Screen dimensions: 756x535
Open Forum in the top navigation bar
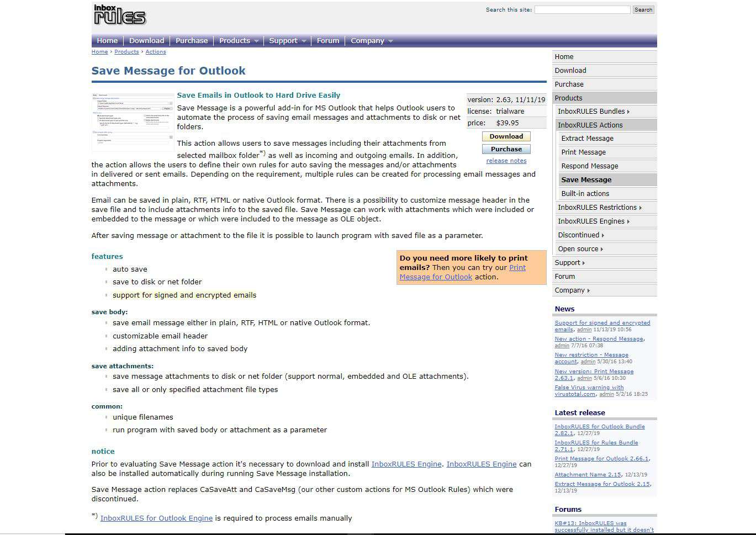click(x=328, y=41)
